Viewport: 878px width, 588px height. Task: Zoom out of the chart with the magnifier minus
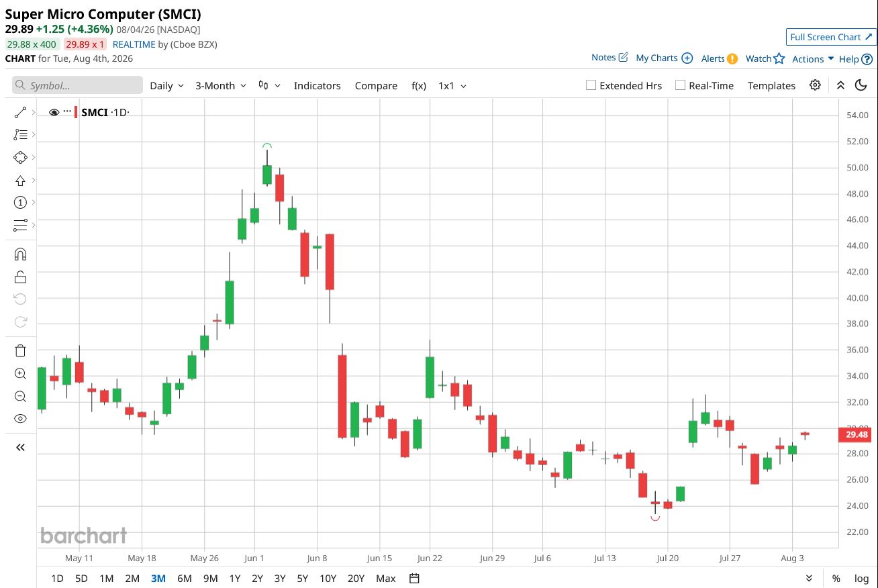click(20, 396)
